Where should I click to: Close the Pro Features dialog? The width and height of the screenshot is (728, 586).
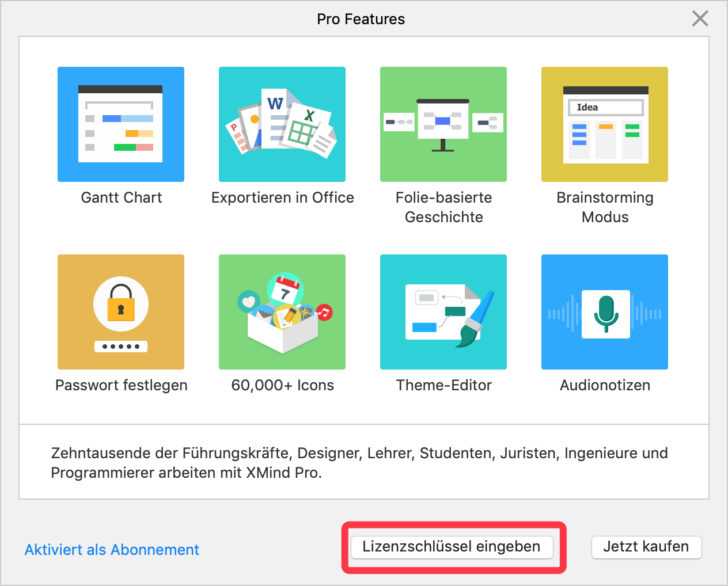pyautogui.click(x=700, y=18)
